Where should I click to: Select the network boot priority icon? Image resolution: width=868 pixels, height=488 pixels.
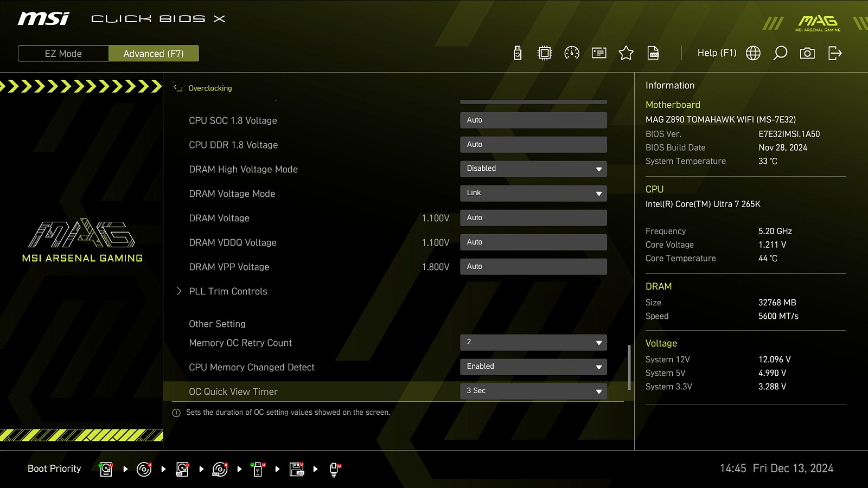335,469
